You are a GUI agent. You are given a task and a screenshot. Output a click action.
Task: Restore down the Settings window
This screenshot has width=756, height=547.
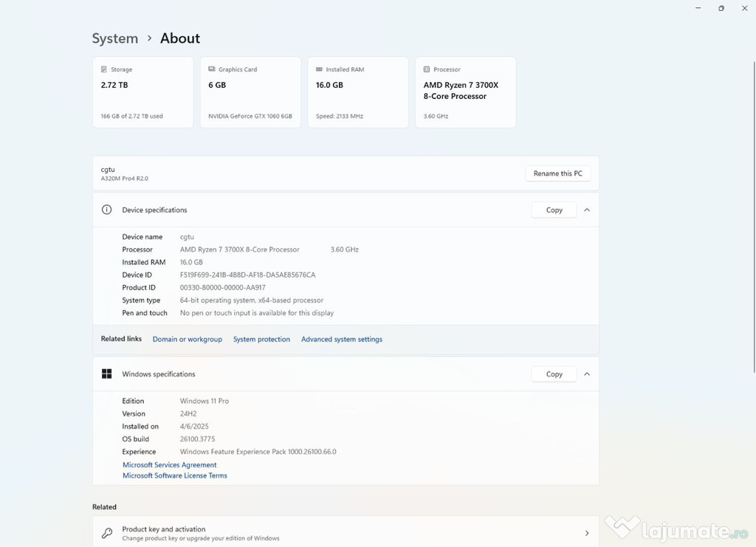[721, 8]
